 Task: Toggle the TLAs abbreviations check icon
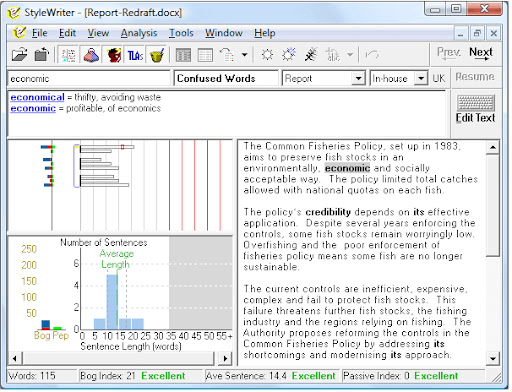[135, 55]
